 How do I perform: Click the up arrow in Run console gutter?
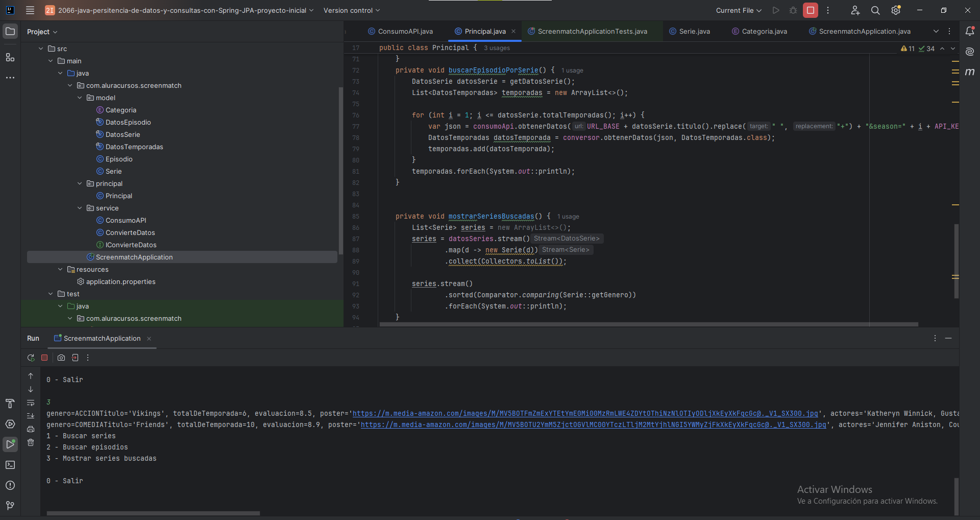pyautogui.click(x=31, y=376)
